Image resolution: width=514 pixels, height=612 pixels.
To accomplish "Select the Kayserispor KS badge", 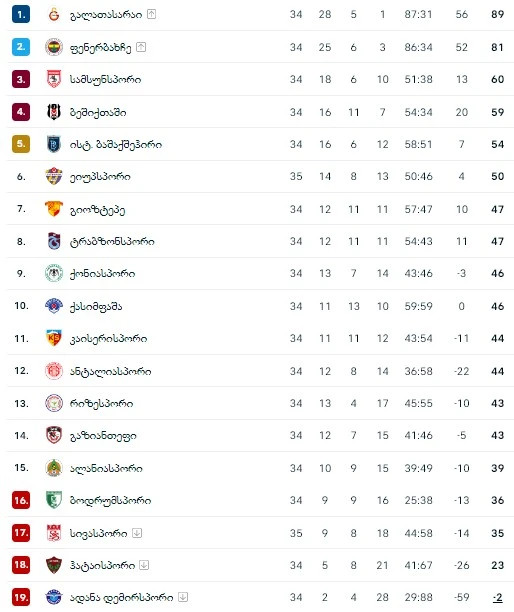I will tap(54, 338).
